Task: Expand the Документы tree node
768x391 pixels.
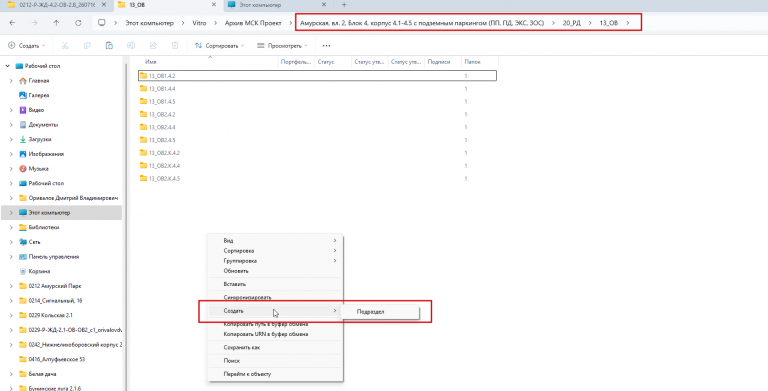Action: pyautogui.click(x=11, y=125)
